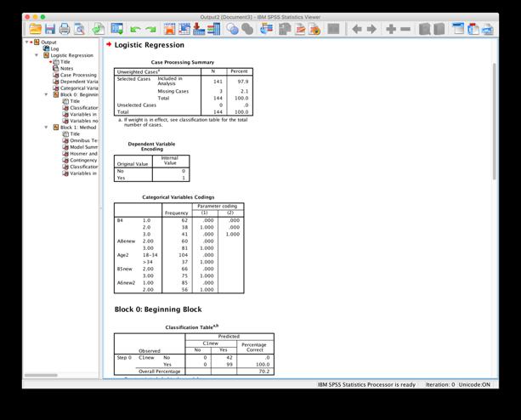This screenshot has width=521, height=420.
Task: Click the A8enew row label
Action: (126, 241)
